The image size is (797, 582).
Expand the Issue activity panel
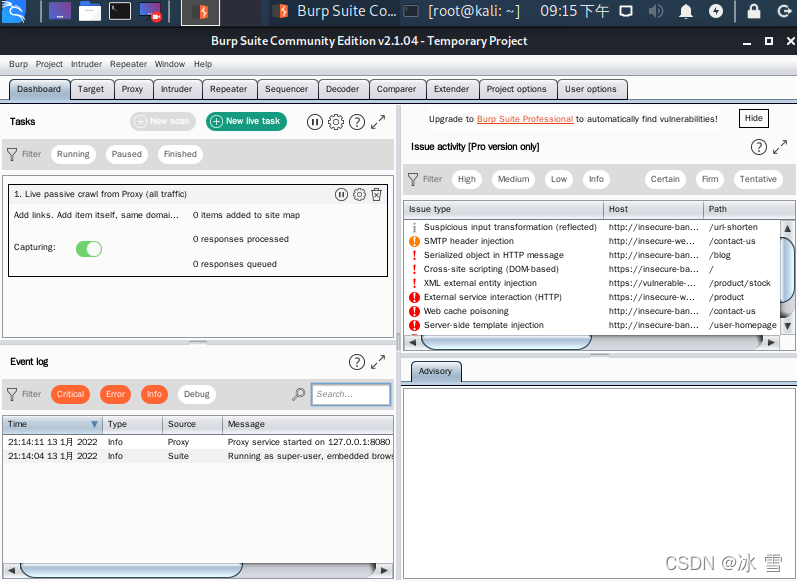780,147
